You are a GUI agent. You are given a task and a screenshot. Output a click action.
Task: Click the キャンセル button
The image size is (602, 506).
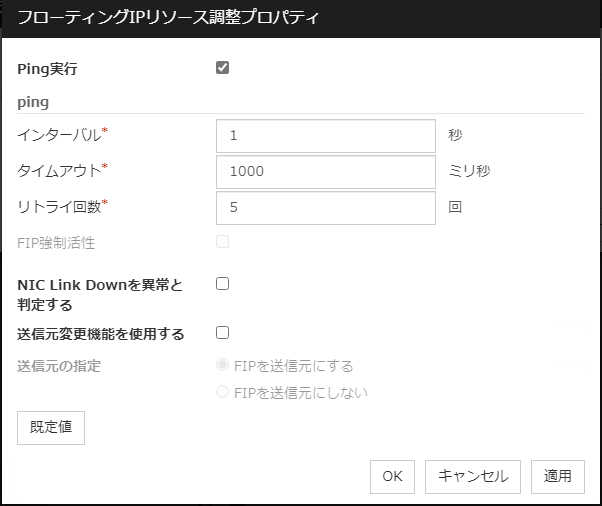[473, 477]
